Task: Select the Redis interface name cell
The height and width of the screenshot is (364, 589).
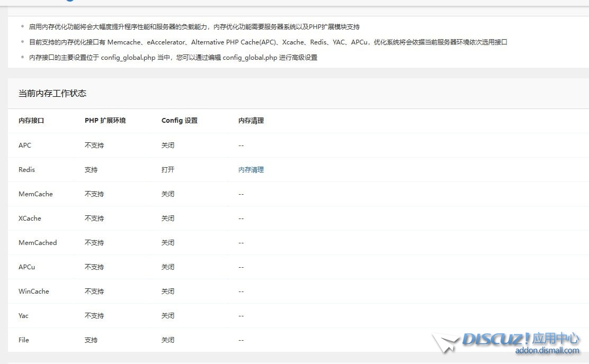Action: click(26, 170)
